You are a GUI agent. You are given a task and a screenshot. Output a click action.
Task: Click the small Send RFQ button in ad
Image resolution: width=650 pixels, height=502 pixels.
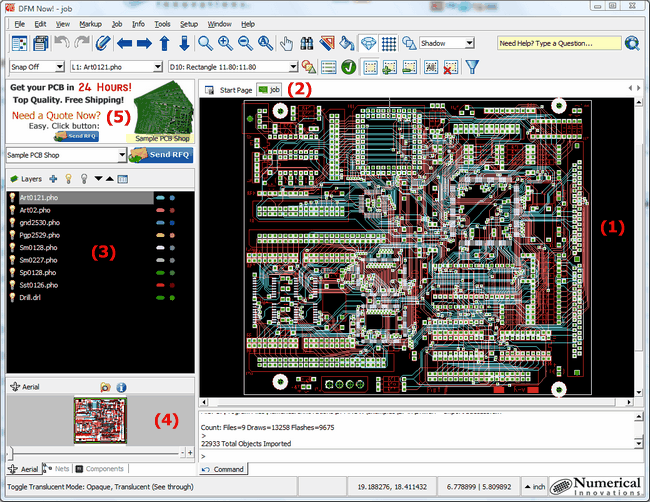click(x=76, y=136)
